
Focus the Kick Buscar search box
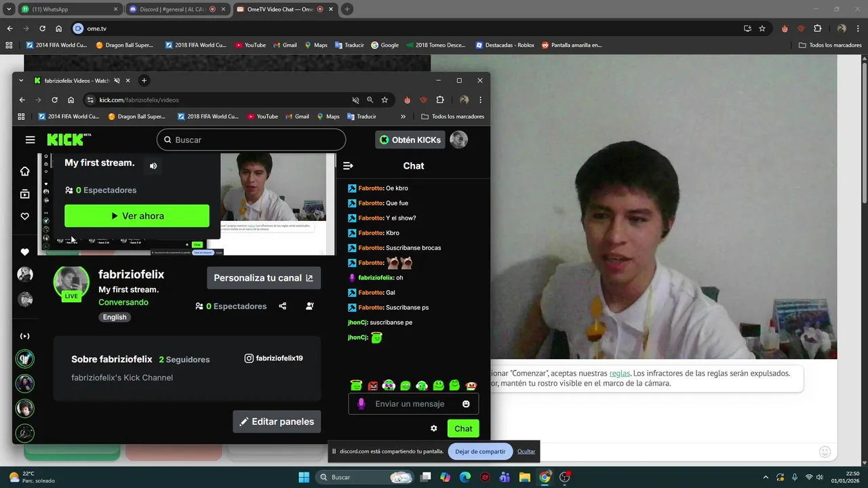click(x=252, y=140)
